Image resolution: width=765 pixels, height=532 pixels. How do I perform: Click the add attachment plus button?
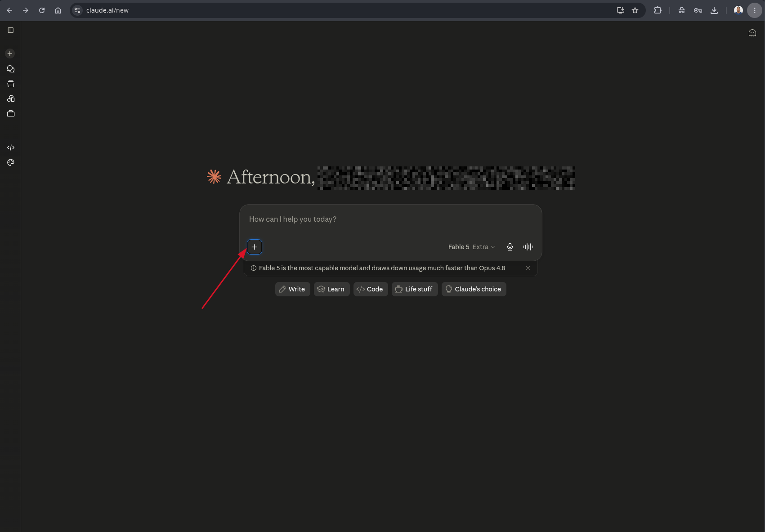point(255,247)
